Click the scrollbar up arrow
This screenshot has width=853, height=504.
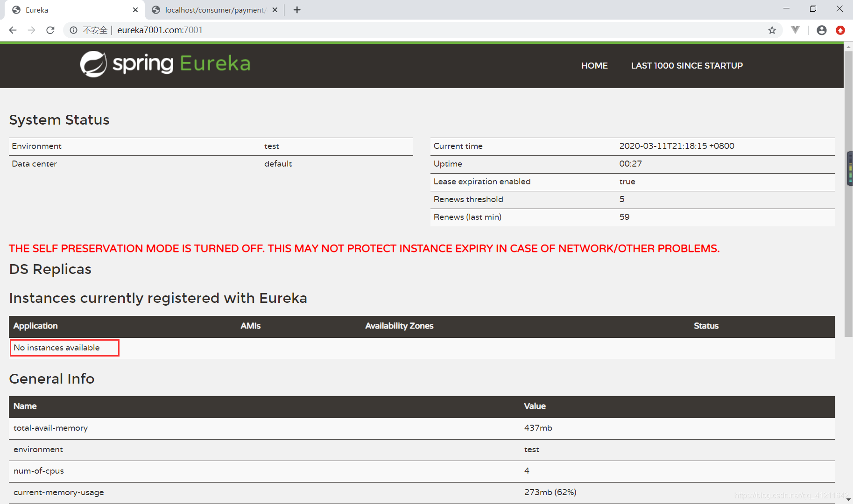(x=848, y=47)
